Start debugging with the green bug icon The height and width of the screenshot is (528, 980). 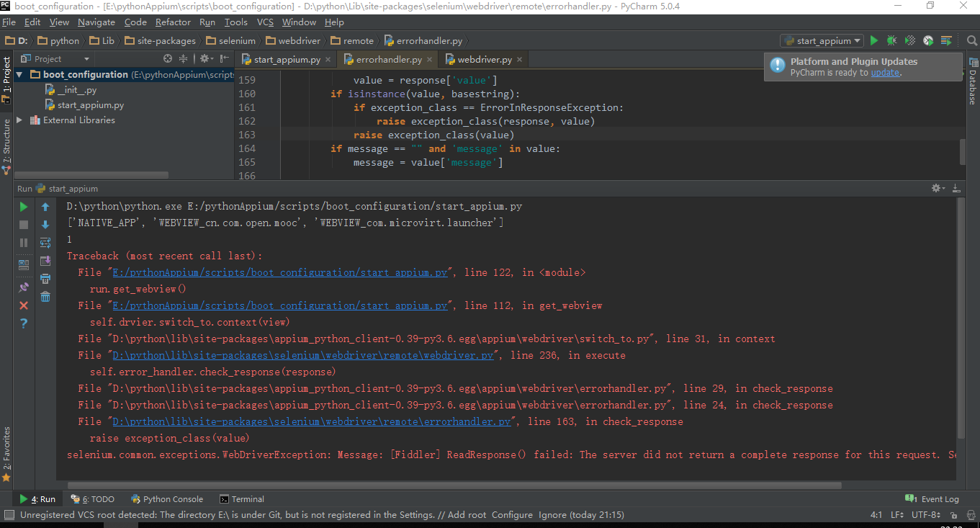(892, 41)
